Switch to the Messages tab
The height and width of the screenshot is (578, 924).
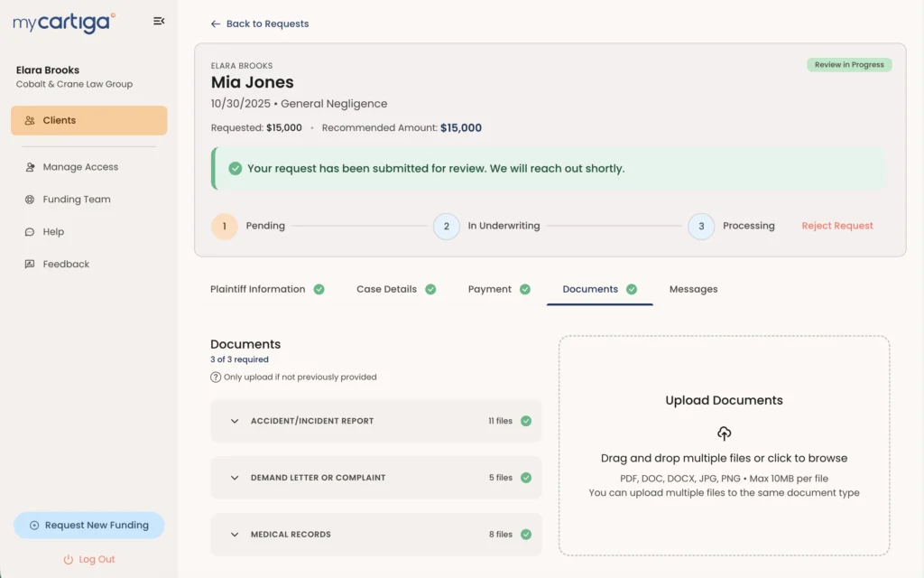click(x=694, y=289)
